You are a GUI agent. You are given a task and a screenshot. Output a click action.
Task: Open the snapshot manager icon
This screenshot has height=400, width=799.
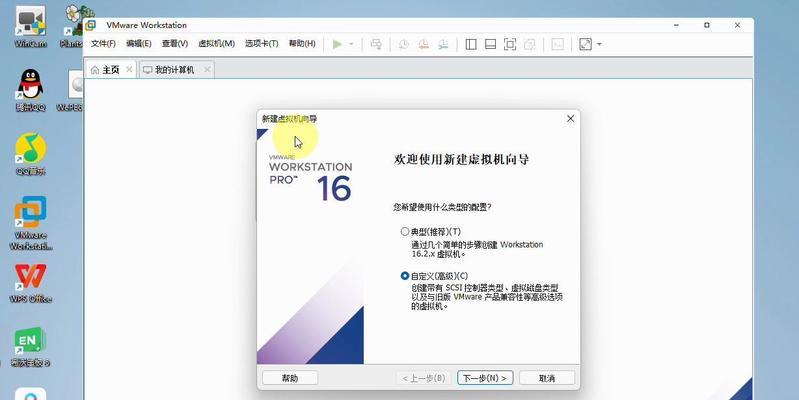443,44
